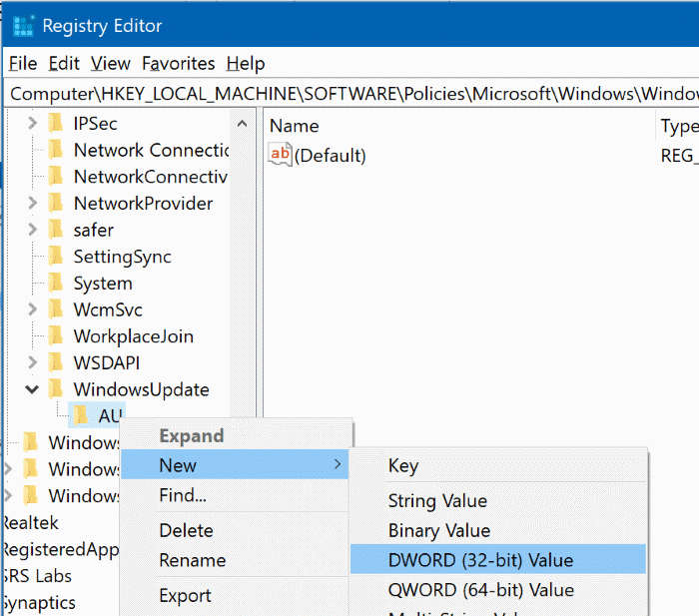
Task: Select the System folder icon
Action: point(56,283)
